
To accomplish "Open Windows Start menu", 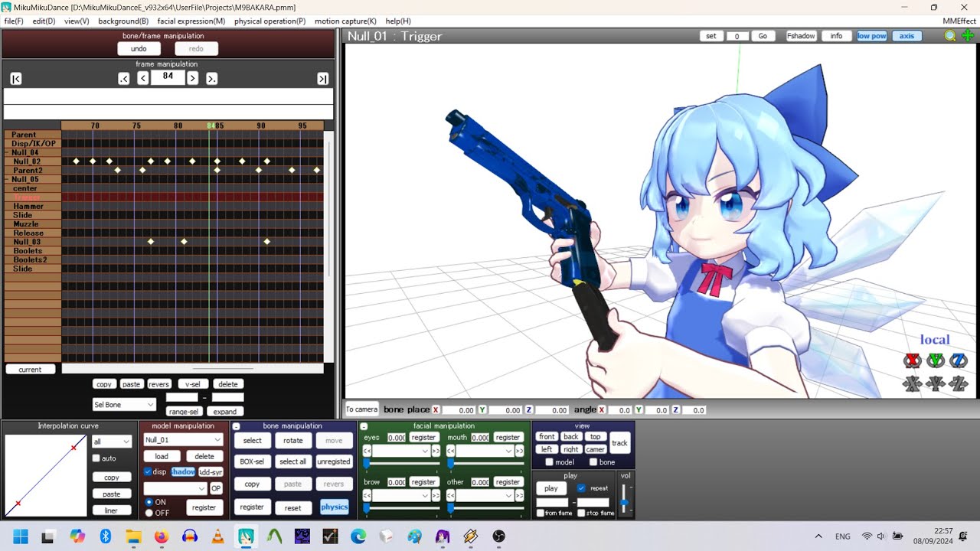I will (21, 536).
